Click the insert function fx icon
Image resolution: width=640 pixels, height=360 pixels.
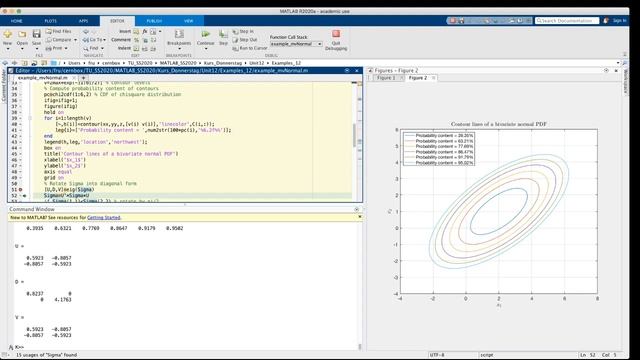[144, 31]
